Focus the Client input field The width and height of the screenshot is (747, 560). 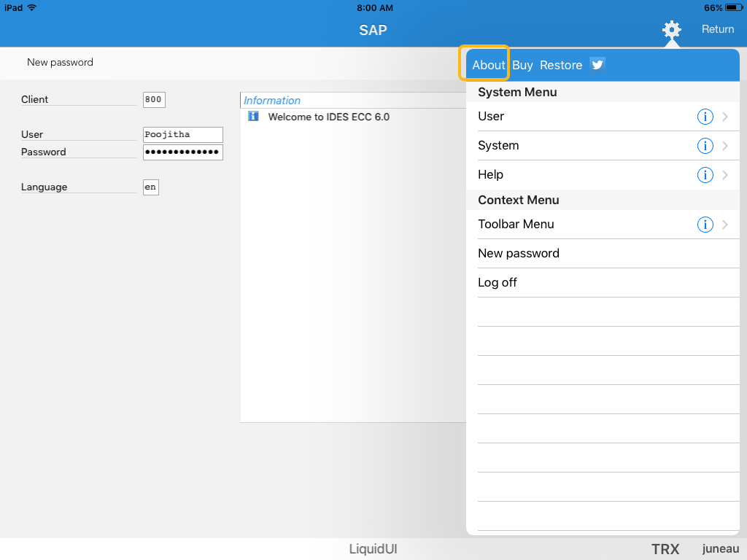[x=154, y=100]
